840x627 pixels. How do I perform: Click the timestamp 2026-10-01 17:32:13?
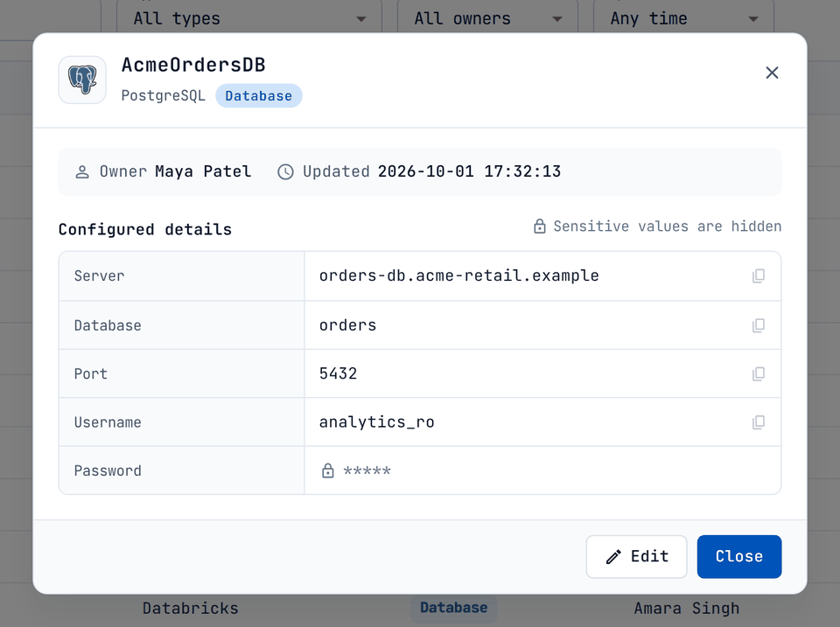pyautogui.click(x=469, y=171)
